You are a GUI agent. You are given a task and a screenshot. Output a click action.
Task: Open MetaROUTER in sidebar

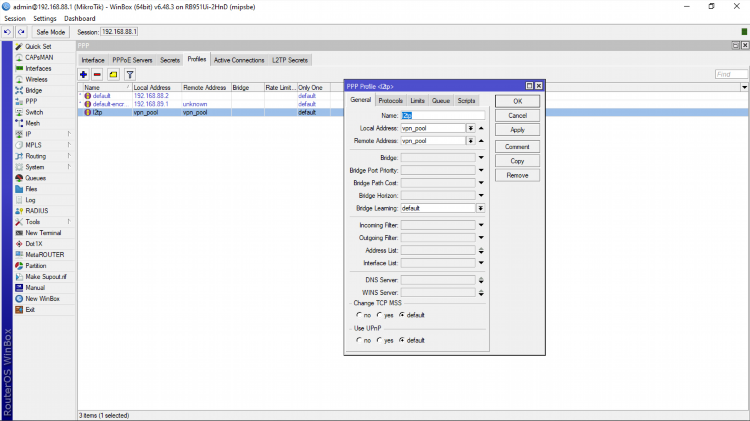[x=44, y=255]
